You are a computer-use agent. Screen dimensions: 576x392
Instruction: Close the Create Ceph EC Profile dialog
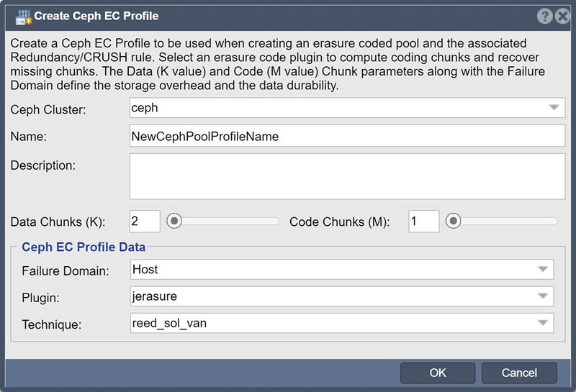(562, 16)
